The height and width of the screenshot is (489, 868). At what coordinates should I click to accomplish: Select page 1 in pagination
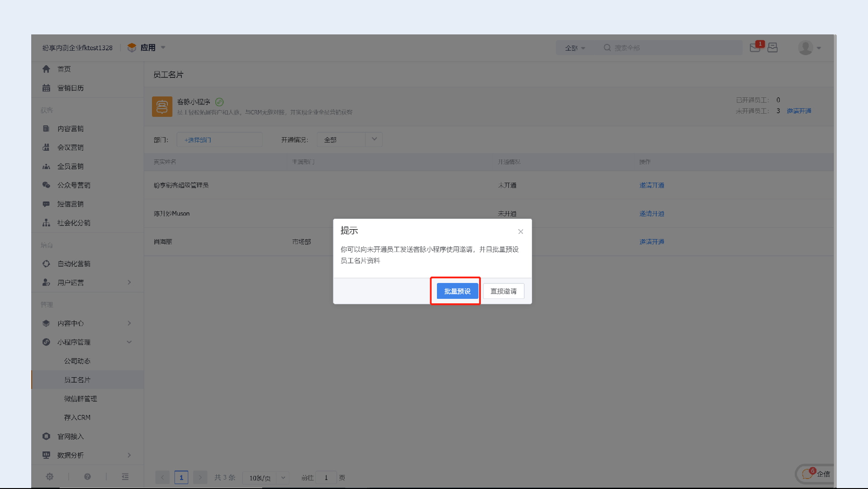181,477
